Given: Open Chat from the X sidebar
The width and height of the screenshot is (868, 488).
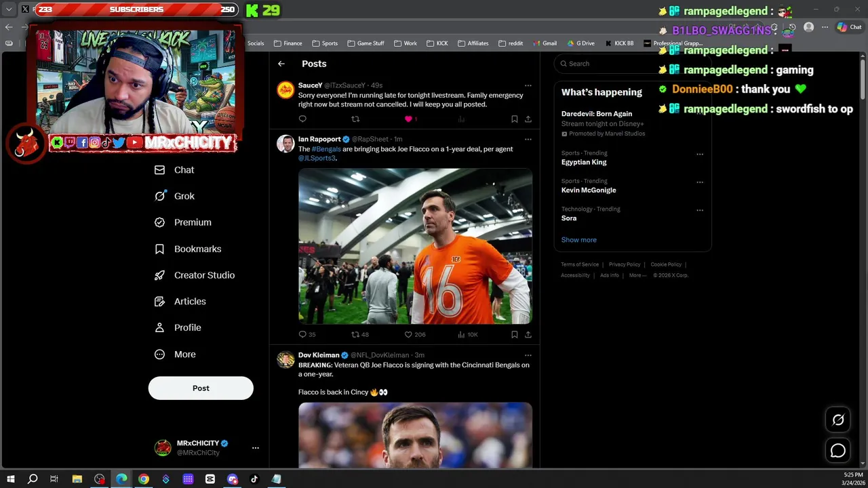Looking at the screenshot, I should 175,170.
